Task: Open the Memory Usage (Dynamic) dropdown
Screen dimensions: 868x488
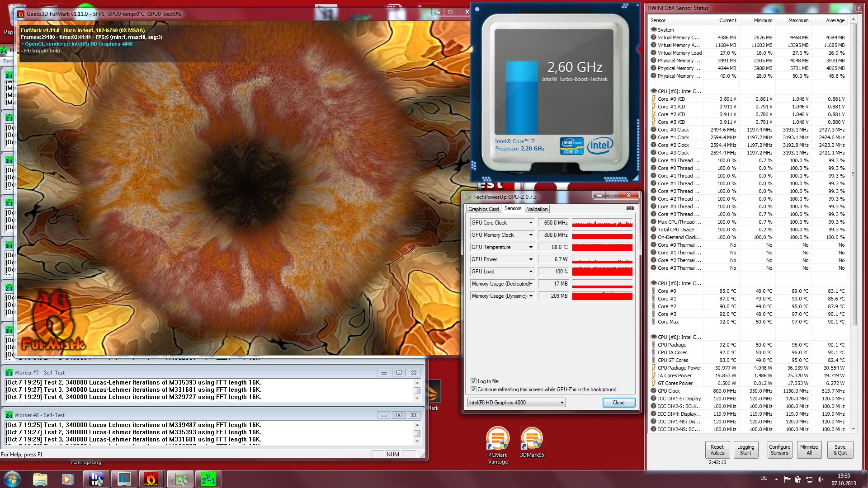Action: click(x=531, y=296)
